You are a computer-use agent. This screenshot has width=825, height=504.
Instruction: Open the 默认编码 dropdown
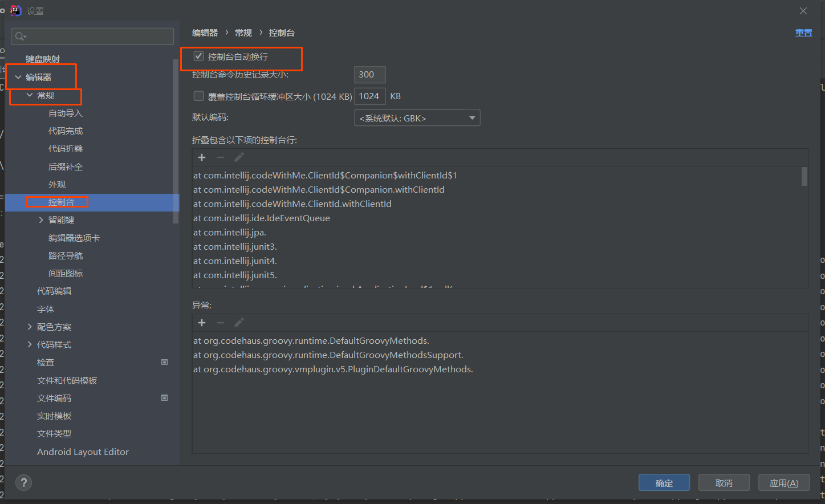pos(417,118)
